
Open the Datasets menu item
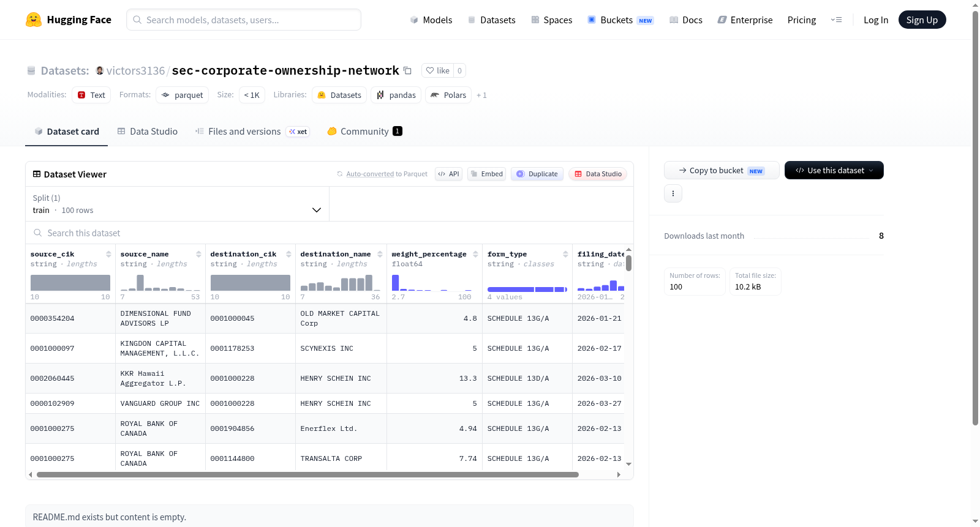pyautogui.click(x=492, y=20)
